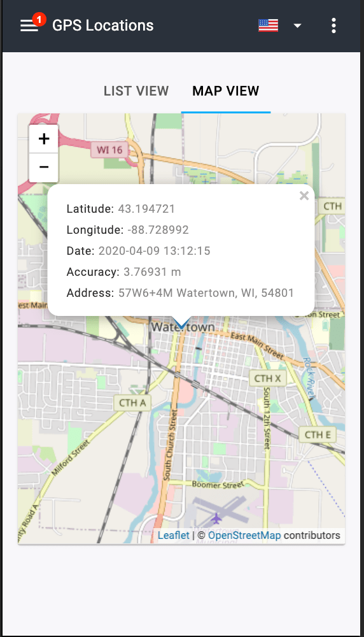Open the OpenStreetMap link
The width and height of the screenshot is (364, 637).
[x=244, y=536]
